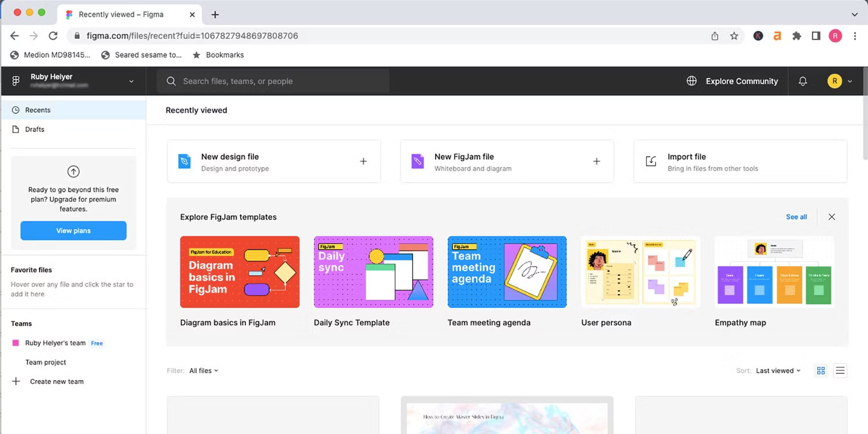Open Ruby Helyer's team

55,343
